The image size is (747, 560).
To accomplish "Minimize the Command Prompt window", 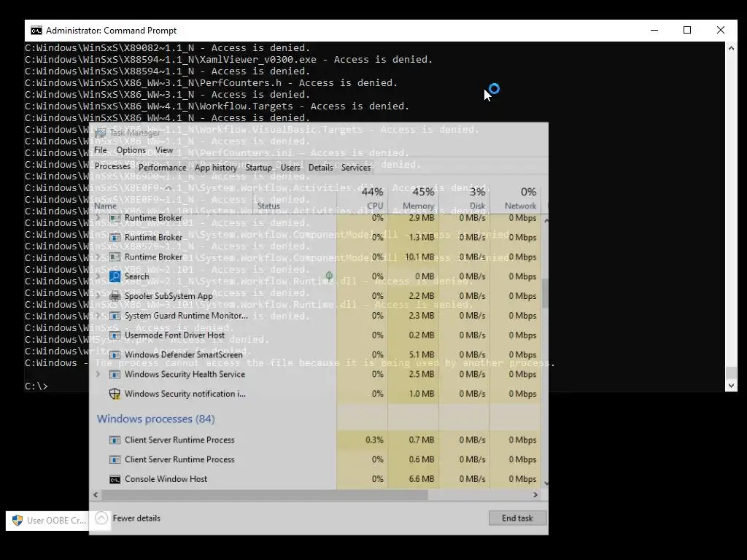I will (654, 30).
